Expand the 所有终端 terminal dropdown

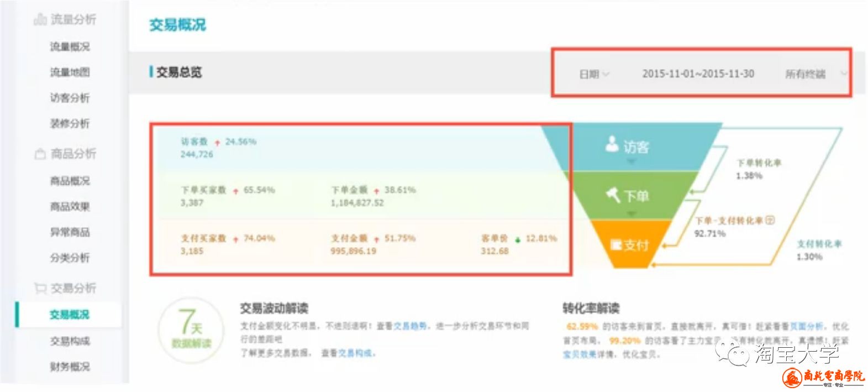[815, 74]
